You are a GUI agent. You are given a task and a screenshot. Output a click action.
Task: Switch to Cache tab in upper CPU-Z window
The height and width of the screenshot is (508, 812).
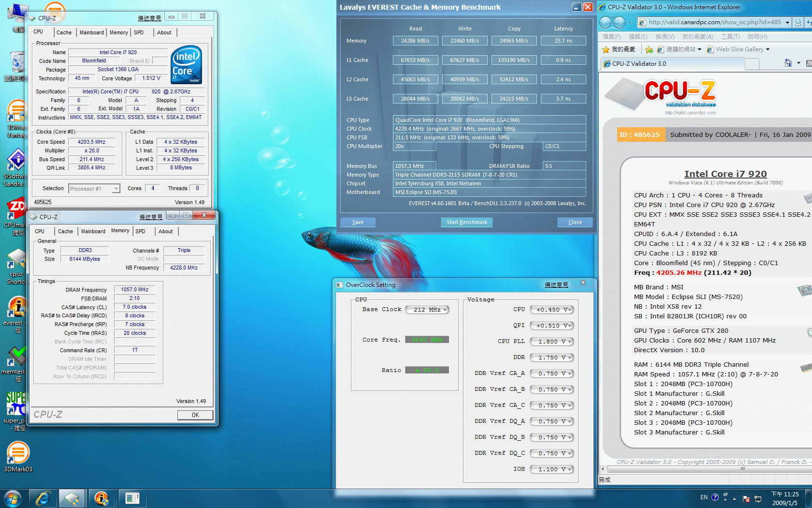(x=64, y=32)
